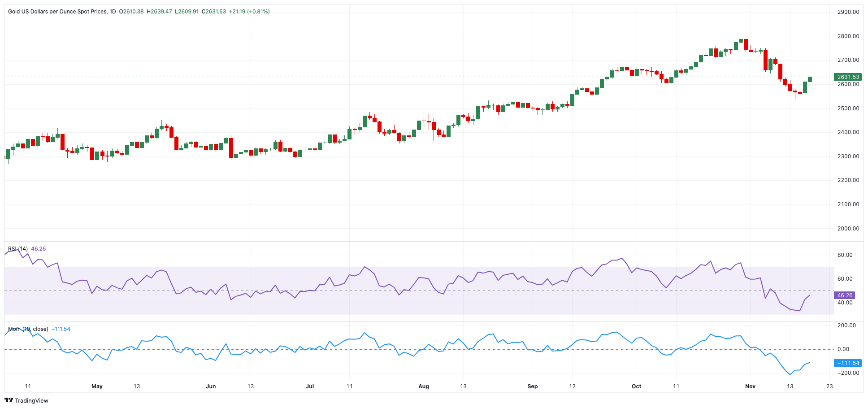
Task: Switch focus to the Nov axis label
Action: 749,386
